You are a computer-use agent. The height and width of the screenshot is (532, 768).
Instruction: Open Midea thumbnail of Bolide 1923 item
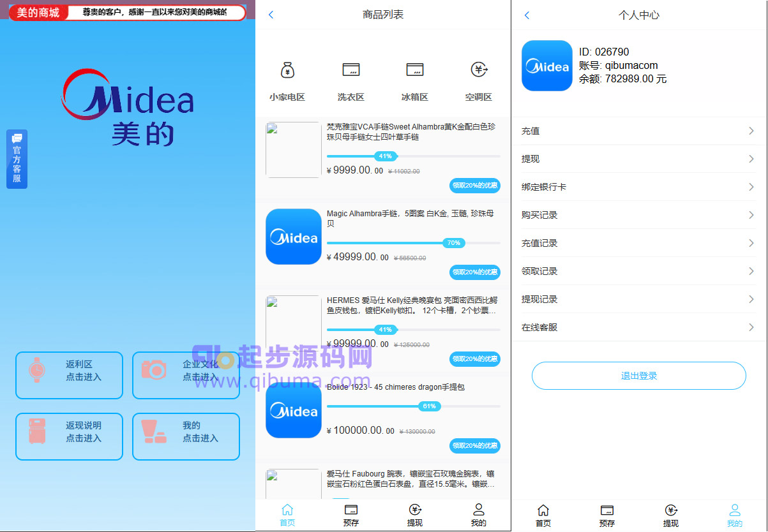click(294, 410)
